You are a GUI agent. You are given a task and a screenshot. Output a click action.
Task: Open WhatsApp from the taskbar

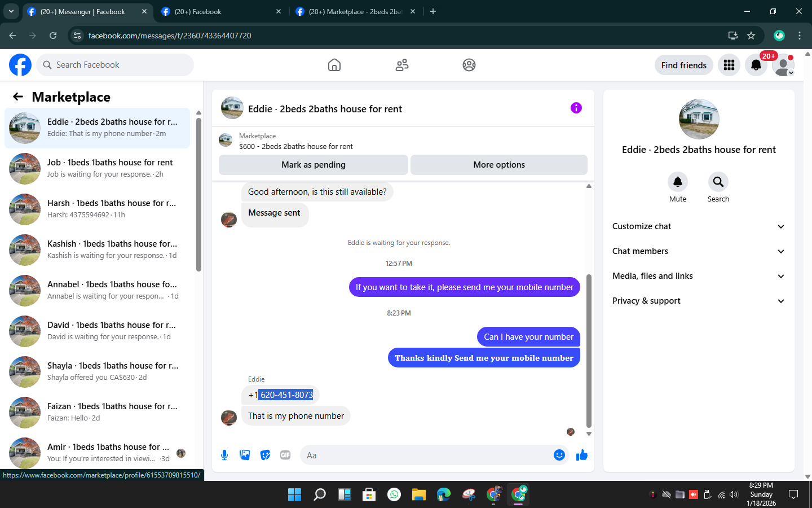394,494
